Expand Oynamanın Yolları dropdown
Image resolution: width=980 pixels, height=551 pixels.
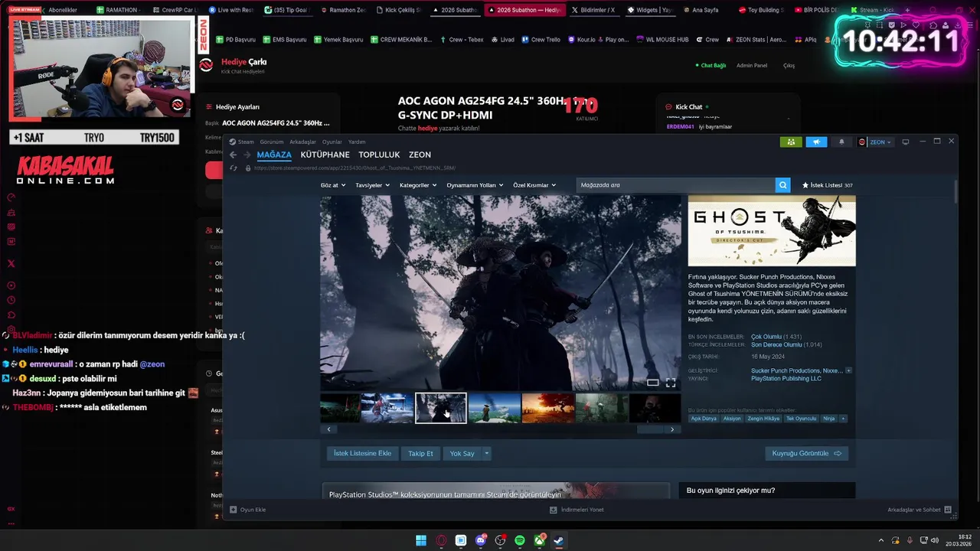(475, 185)
